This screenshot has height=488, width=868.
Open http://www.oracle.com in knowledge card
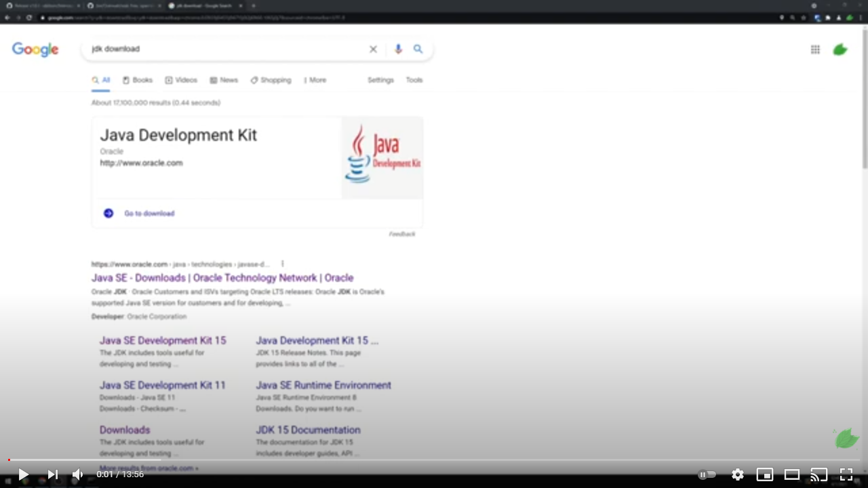click(x=141, y=163)
